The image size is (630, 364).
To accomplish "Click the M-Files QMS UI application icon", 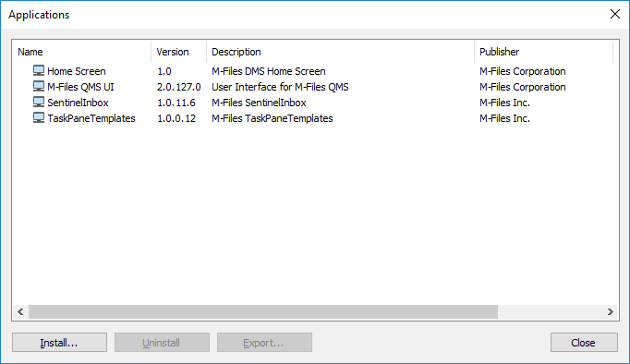I will (39, 86).
